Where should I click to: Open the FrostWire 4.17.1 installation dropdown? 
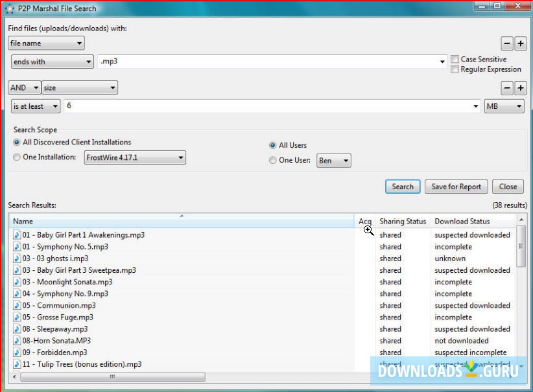(135, 157)
